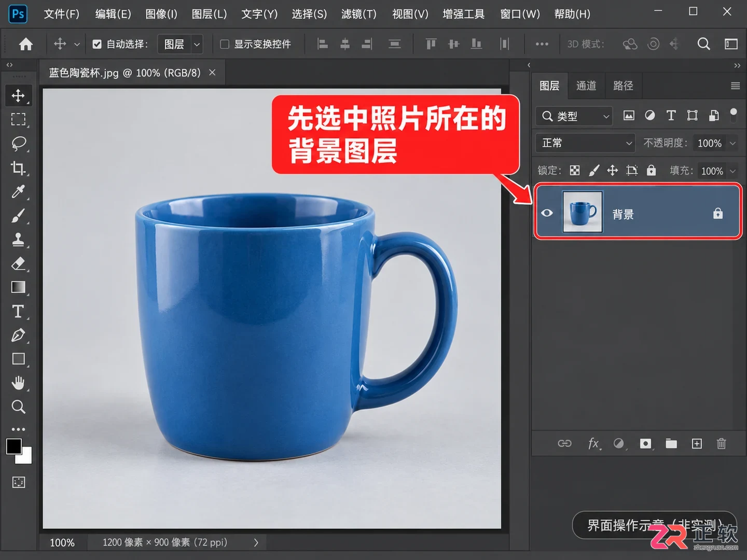Open the search magnifier in options bar
This screenshot has width=747, height=560.
703,44
